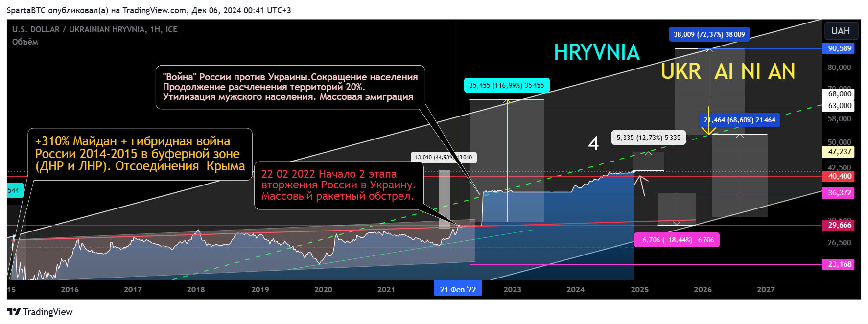Click the magenta 36,372 price label
Screen dimensions: 868x324
tap(839, 193)
